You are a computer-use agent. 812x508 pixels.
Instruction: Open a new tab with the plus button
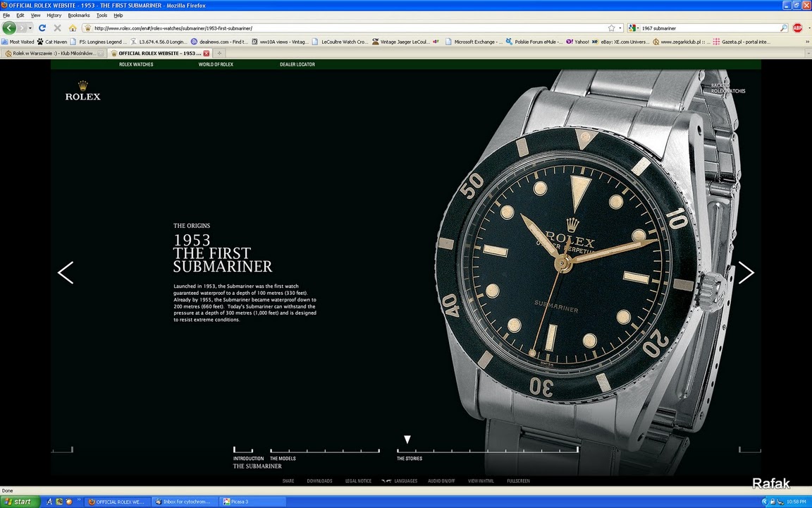220,53
